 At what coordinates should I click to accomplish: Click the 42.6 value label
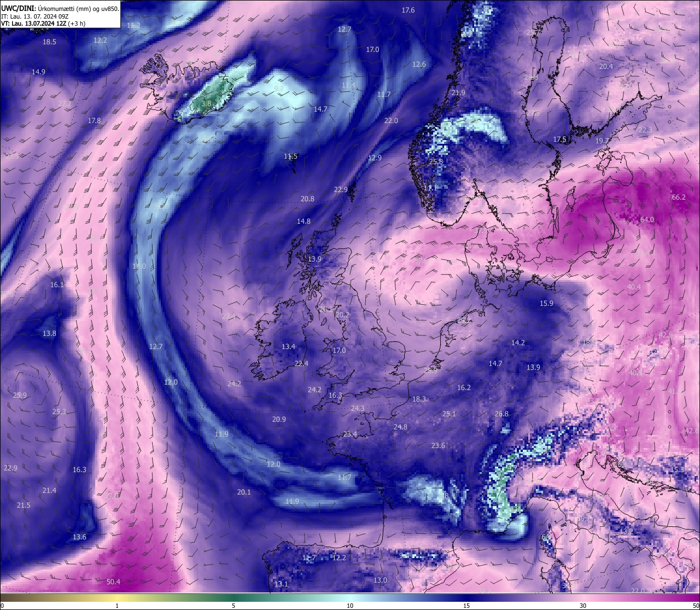pos(691,431)
